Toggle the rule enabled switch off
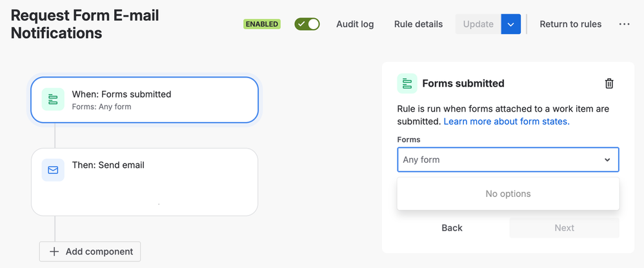Viewport: 644px width, 268px height. 307,25
